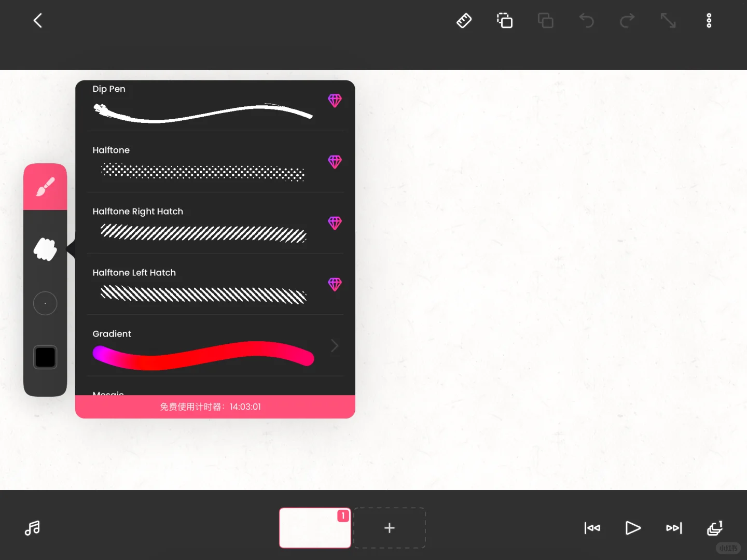This screenshot has height=560, width=747.
Task: Jump to the last frame
Action: 674,528
